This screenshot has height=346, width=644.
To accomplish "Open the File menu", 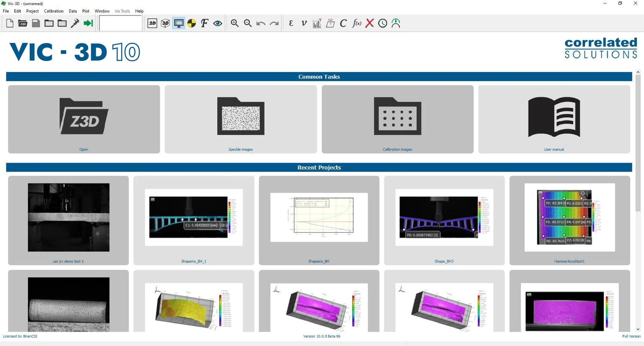I will click(6, 11).
